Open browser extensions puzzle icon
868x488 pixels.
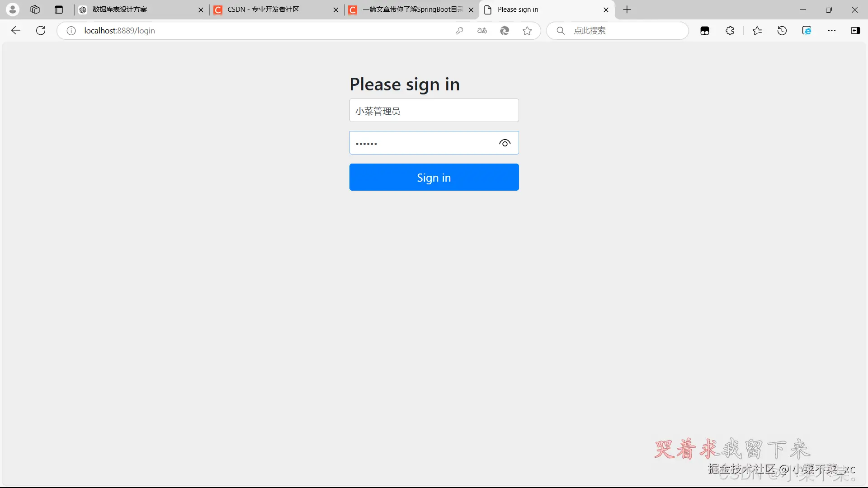click(730, 31)
